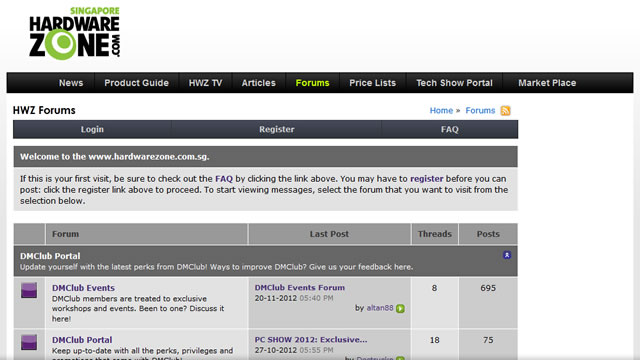Screen dimensions: 640x360
Task: Click the Login button
Action: click(92, 129)
